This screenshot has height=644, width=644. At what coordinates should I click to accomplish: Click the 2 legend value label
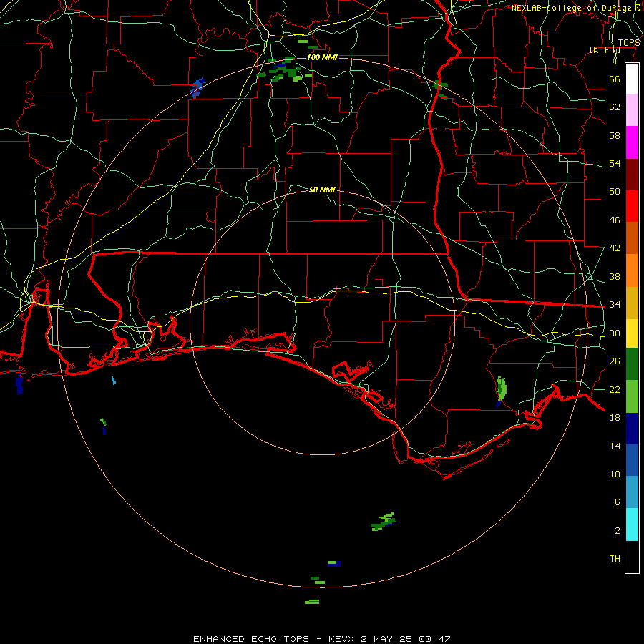click(x=618, y=530)
